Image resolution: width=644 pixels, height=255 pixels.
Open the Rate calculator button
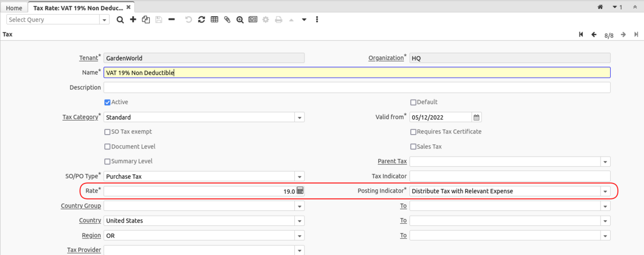[300, 191]
